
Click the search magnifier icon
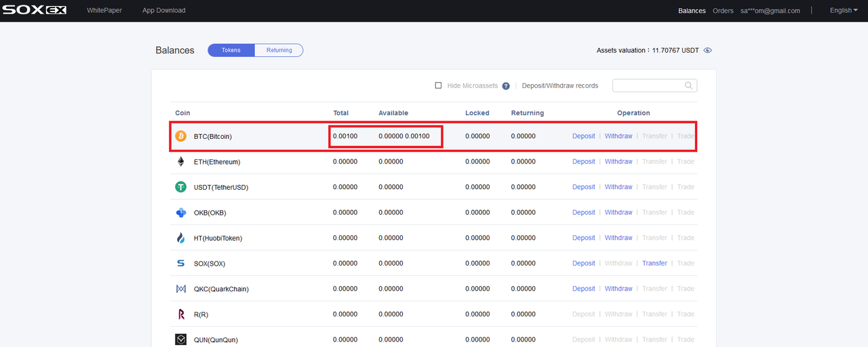point(688,85)
